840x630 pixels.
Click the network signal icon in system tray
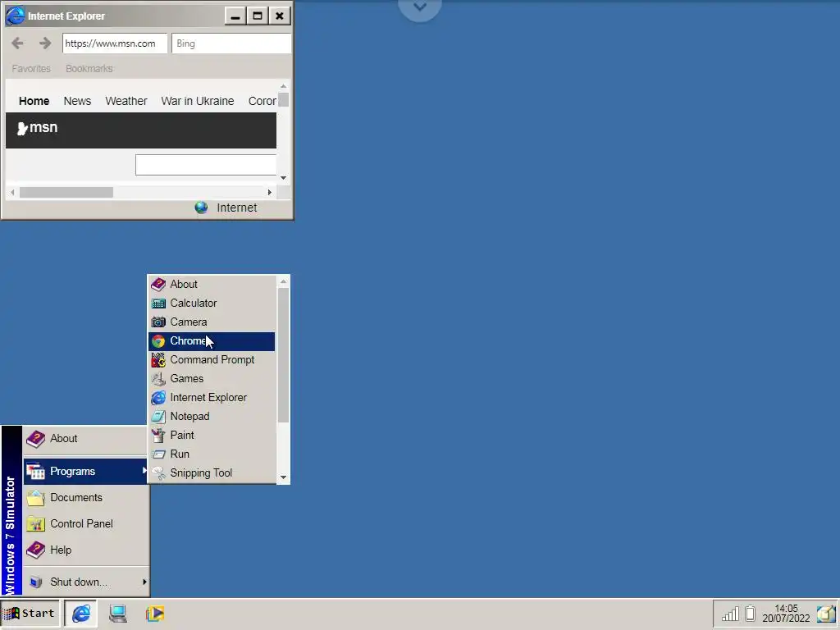730,614
